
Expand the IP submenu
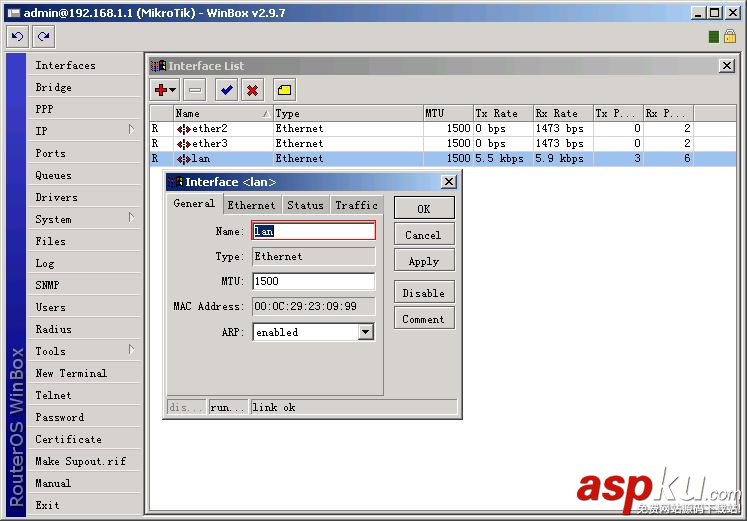131,130
